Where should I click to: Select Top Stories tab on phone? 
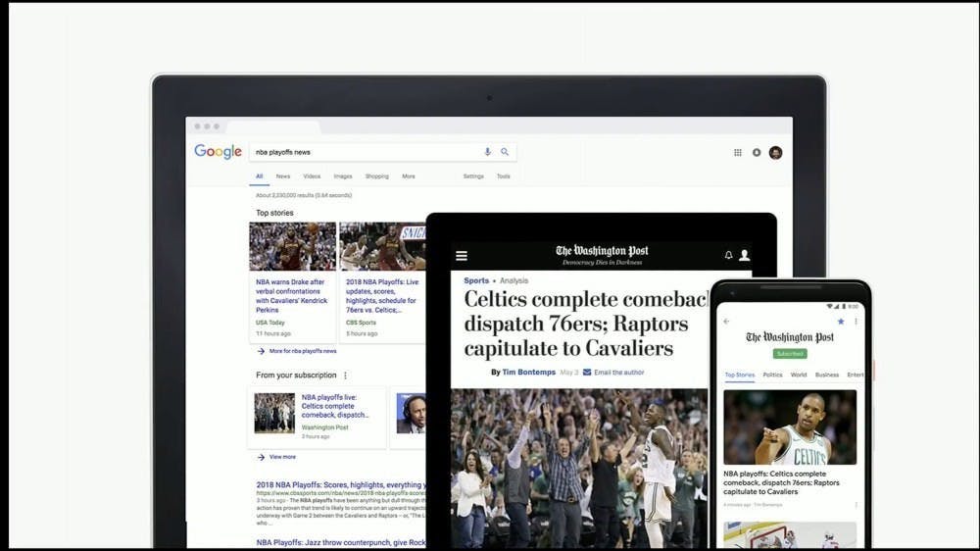740,375
